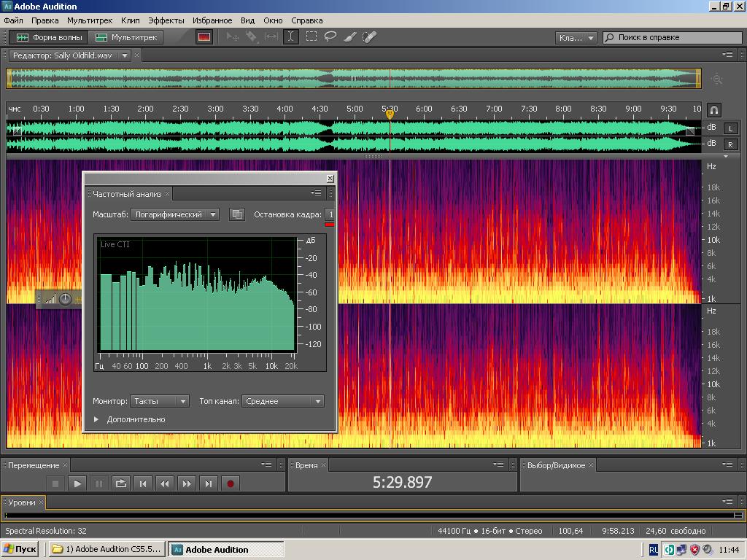
Task: Click the headphones icon by timeline
Action: 714,110
